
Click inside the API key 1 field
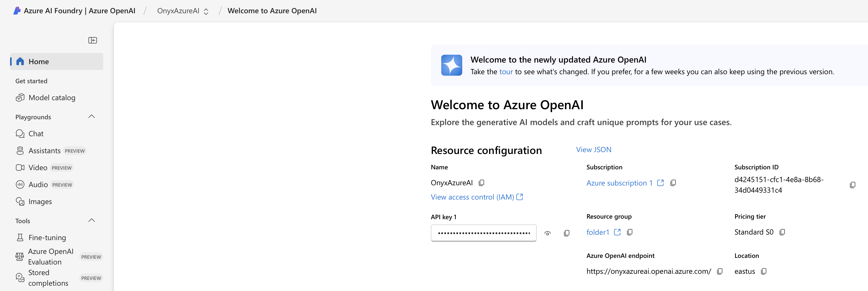click(483, 233)
